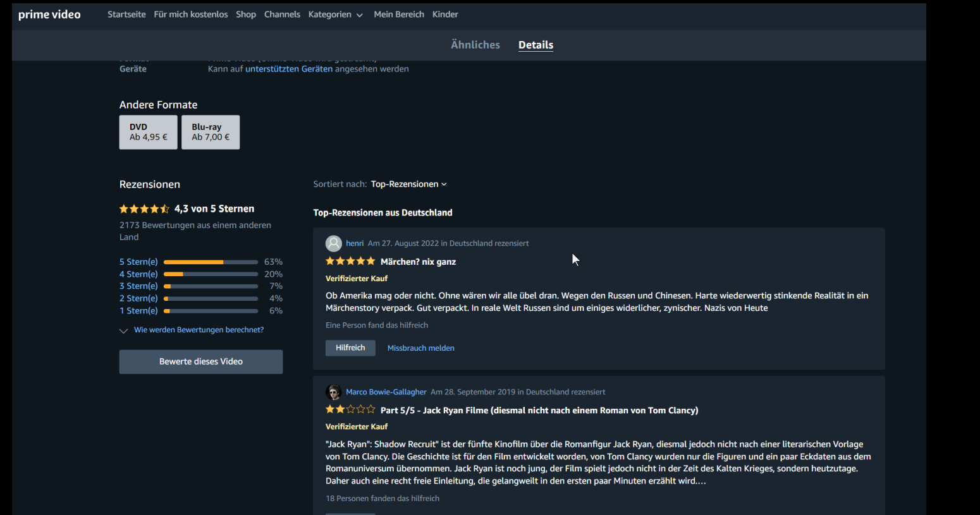Go to Mein Bereich
The width and height of the screenshot is (980, 515).
point(399,15)
